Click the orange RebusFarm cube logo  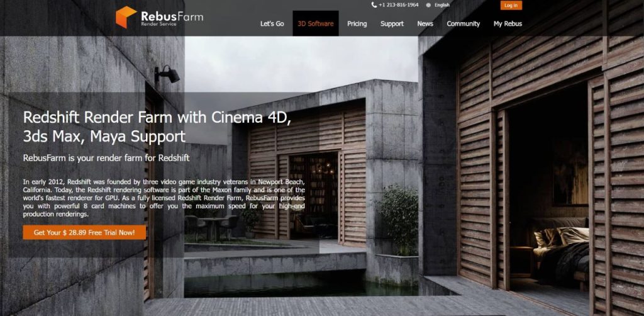tap(126, 17)
